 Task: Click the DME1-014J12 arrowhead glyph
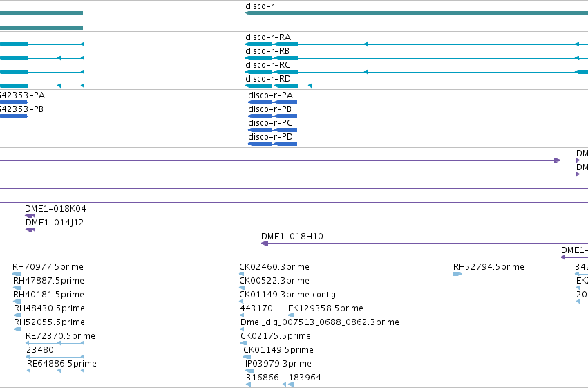tap(30, 230)
